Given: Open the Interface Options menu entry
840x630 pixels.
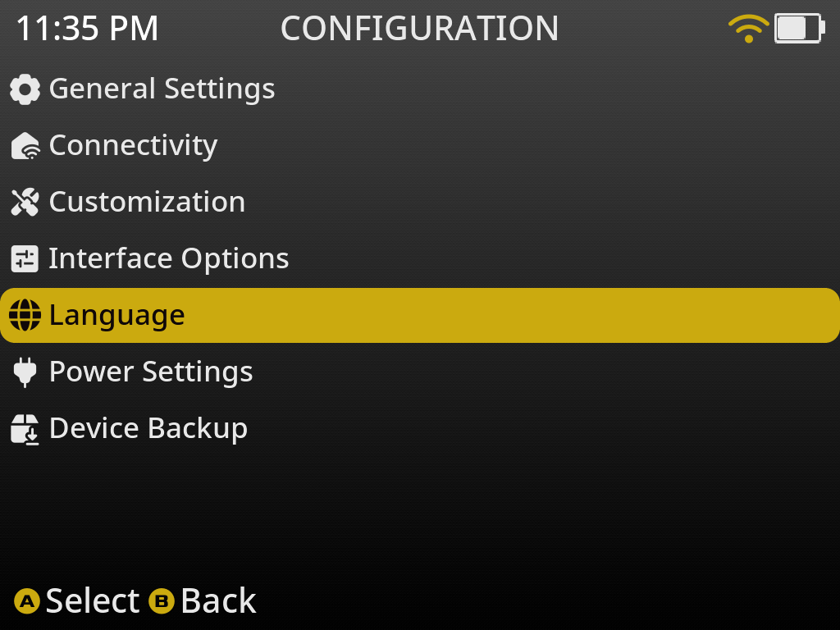Looking at the screenshot, I should (168, 259).
